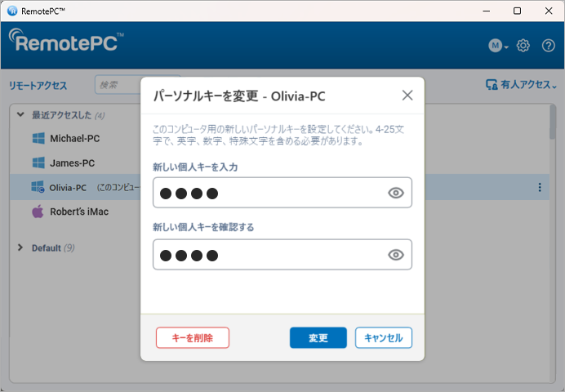The height and width of the screenshot is (392, 565).
Task: Close the personal key dialog
Action: click(x=407, y=96)
